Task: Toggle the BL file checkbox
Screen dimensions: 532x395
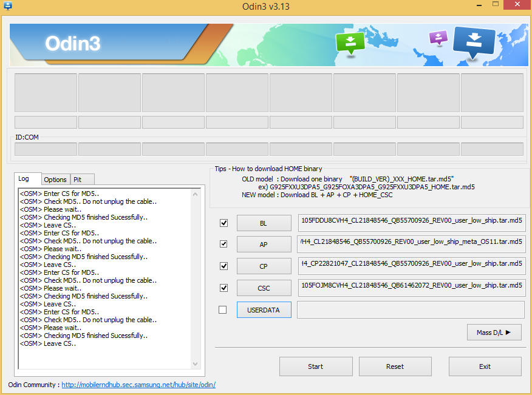Action: [223, 223]
